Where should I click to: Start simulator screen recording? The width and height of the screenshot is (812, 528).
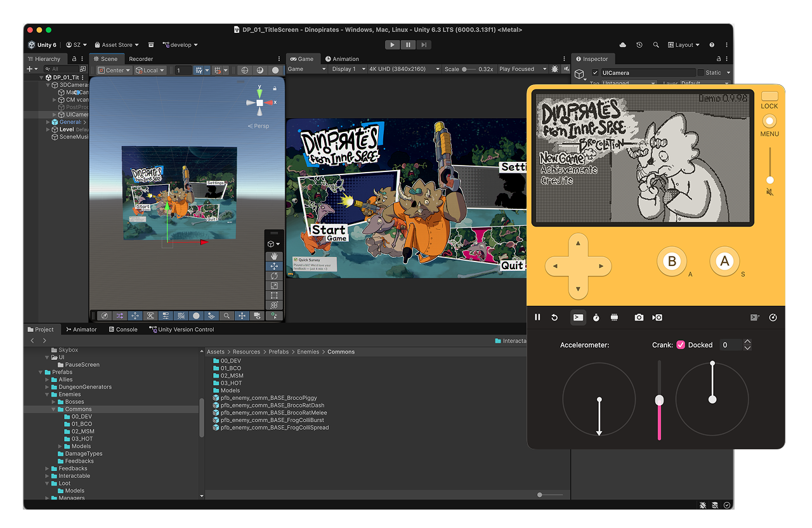[657, 317]
